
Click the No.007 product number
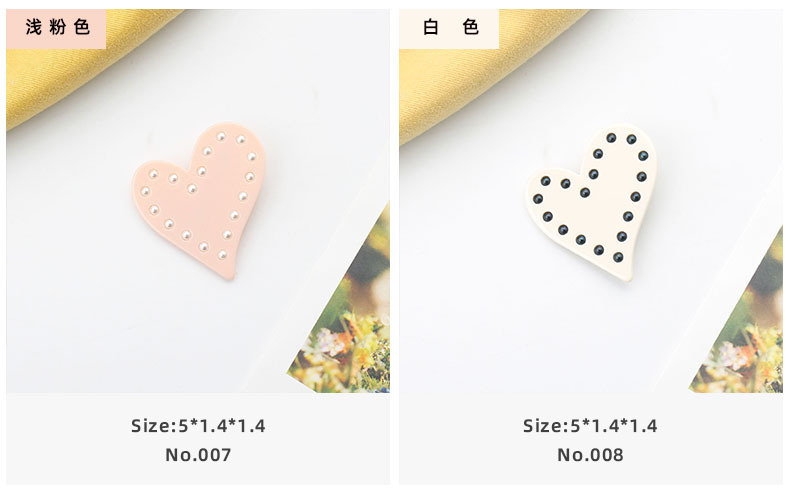[198, 455]
